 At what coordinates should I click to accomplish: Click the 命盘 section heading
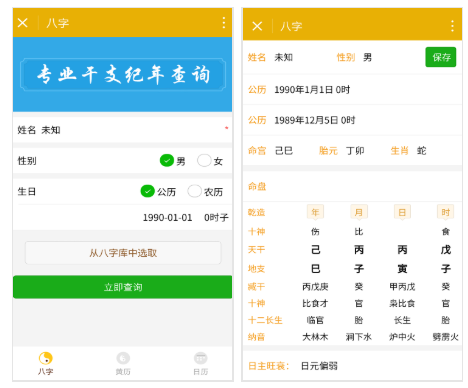click(x=257, y=186)
